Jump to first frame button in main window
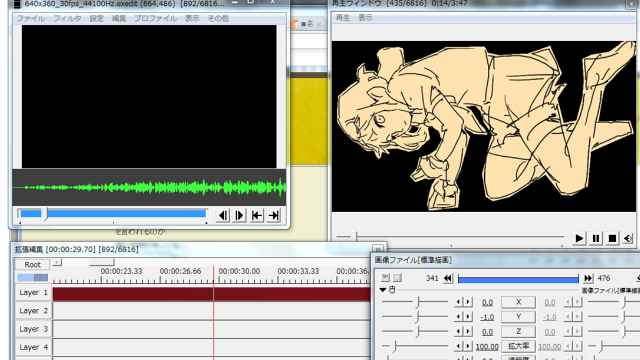The height and width of the screenshot is (360, 640). point(257,215)
